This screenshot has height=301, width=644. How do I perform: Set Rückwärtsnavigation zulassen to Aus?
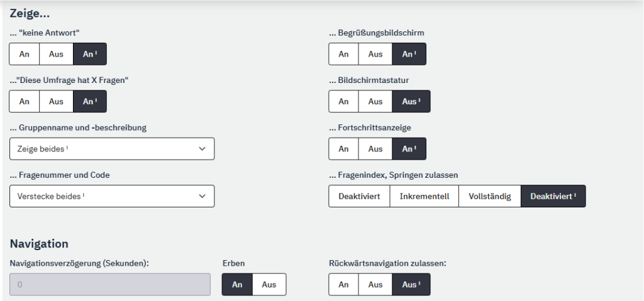[x=375, y=285]
